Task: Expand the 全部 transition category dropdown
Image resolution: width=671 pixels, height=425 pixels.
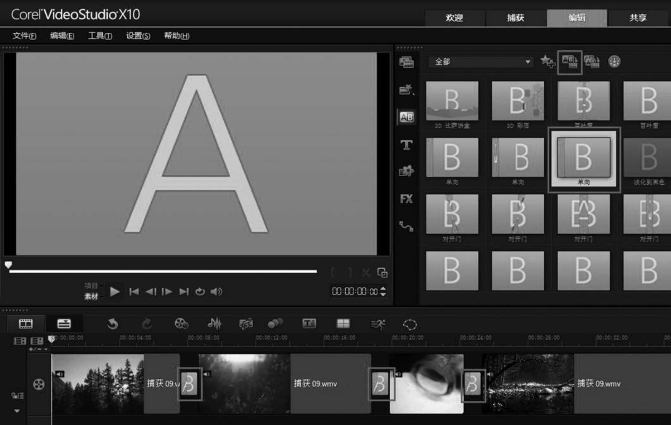Action: point(528,62)
